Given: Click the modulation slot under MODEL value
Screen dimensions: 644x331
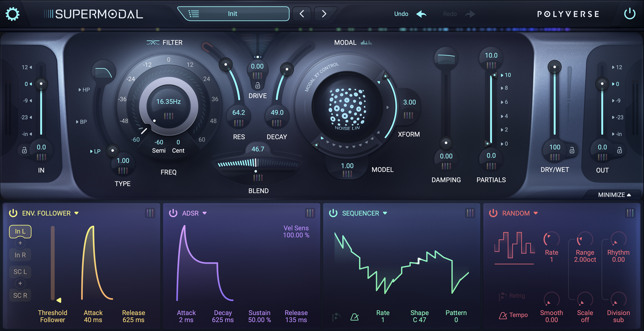Looking at the screenshot, I should pyautogui.click(x=347, y=174).
